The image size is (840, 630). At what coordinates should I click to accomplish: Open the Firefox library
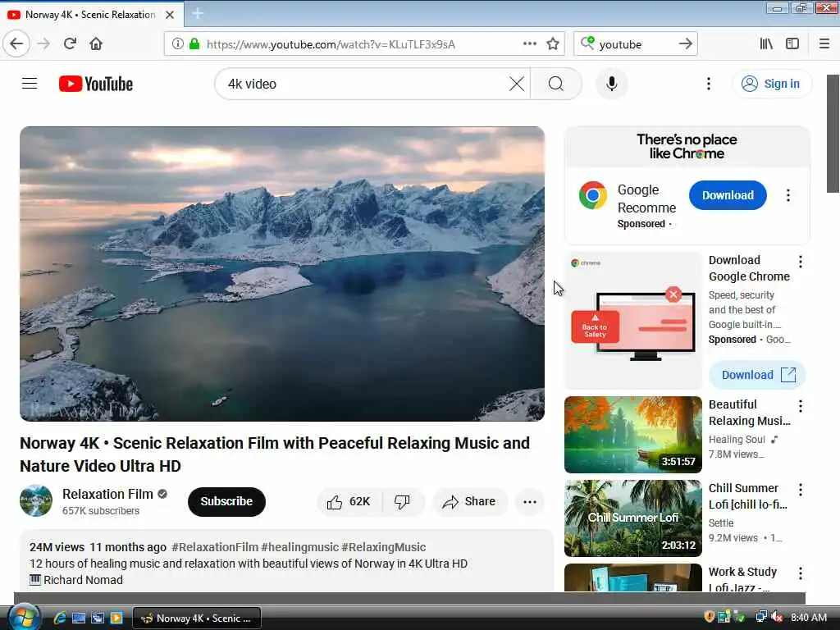(766, 44)
